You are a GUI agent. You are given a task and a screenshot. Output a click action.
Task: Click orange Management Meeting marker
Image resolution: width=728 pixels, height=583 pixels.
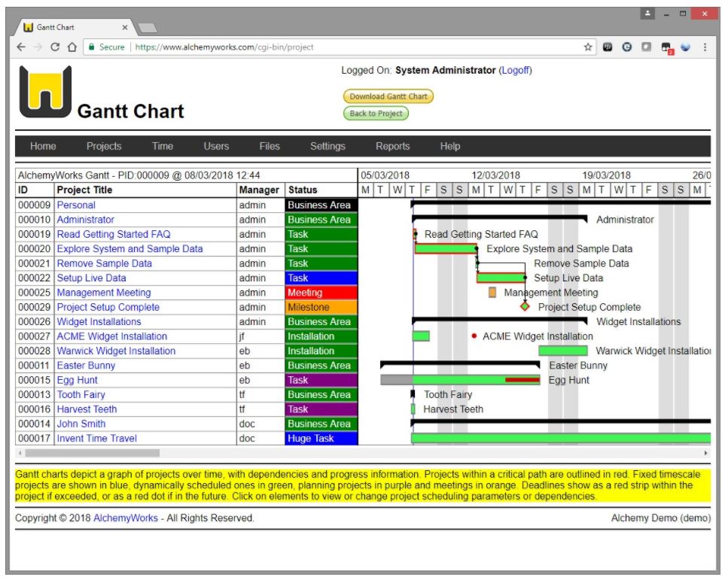(492, 292)
